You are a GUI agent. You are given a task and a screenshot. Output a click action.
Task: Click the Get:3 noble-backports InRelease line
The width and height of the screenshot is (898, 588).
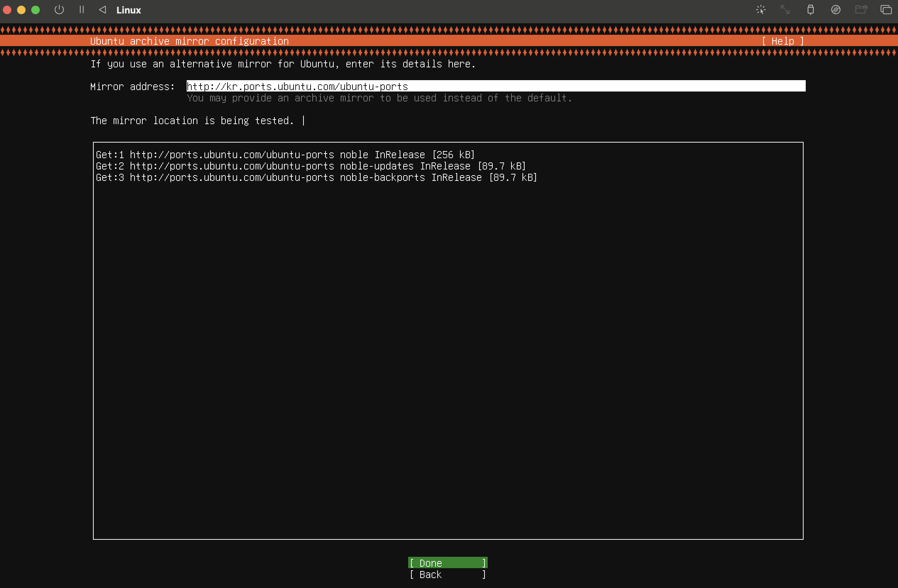(x=316, y=177)
